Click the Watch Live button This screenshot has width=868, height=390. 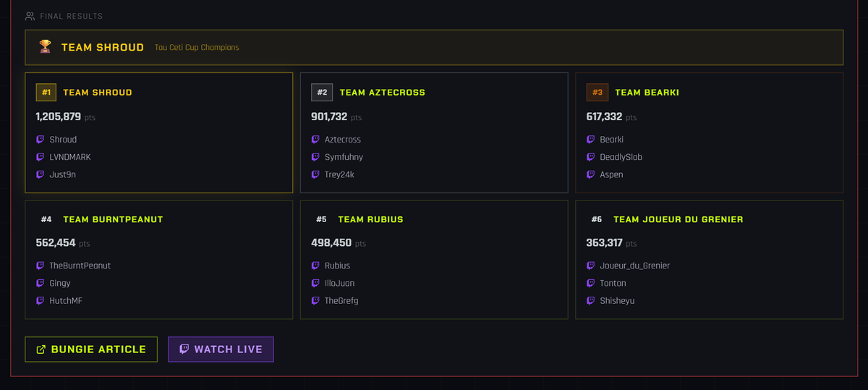(221, 349)
